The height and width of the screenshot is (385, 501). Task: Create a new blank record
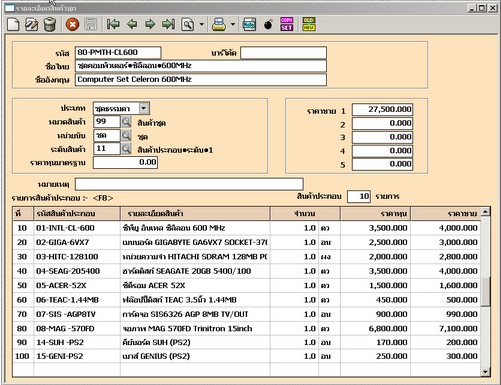pyautogui.click(x=13, y=25)
